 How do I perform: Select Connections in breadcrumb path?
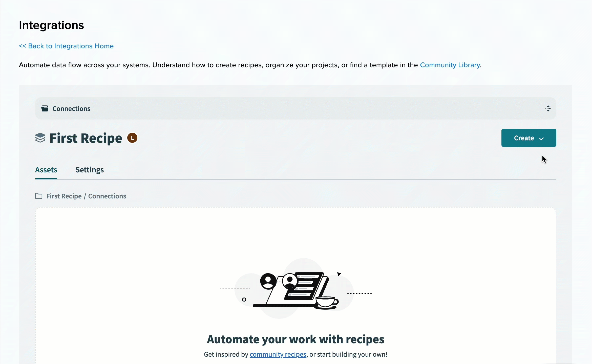tap(107, 196)
